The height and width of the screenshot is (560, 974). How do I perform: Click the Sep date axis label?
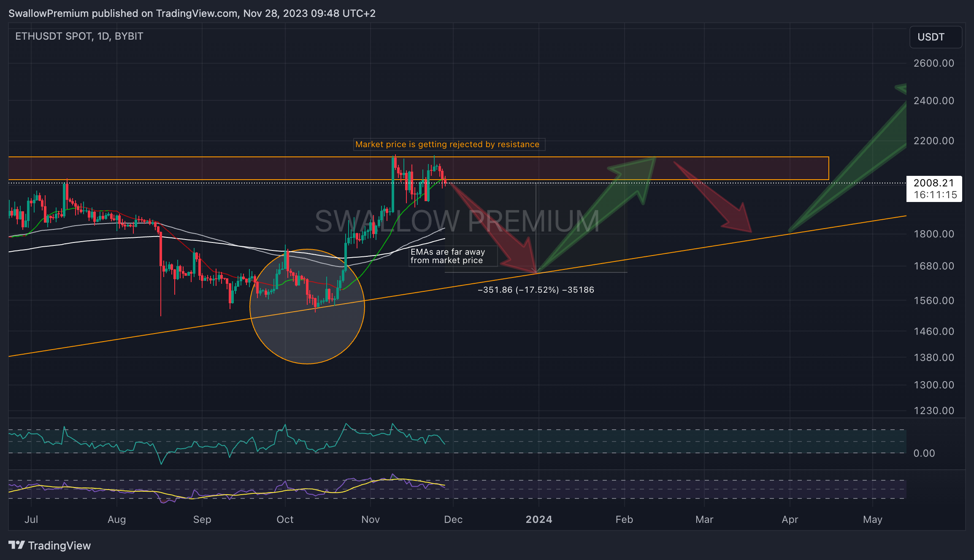pyautogui.click(x=202, y=520)
